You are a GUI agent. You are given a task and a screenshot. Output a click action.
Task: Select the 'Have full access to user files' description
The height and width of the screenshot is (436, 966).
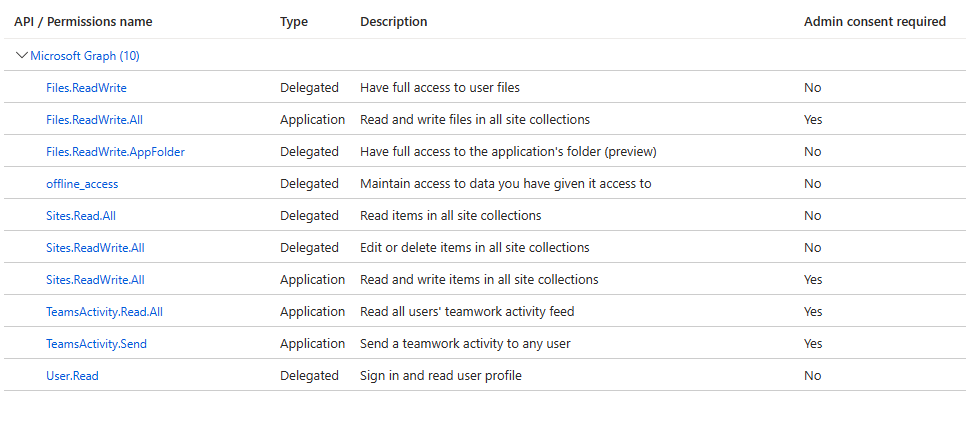coord(440,88)
